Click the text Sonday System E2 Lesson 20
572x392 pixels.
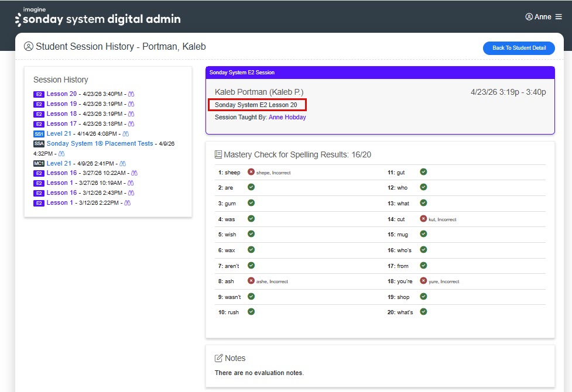256,105
